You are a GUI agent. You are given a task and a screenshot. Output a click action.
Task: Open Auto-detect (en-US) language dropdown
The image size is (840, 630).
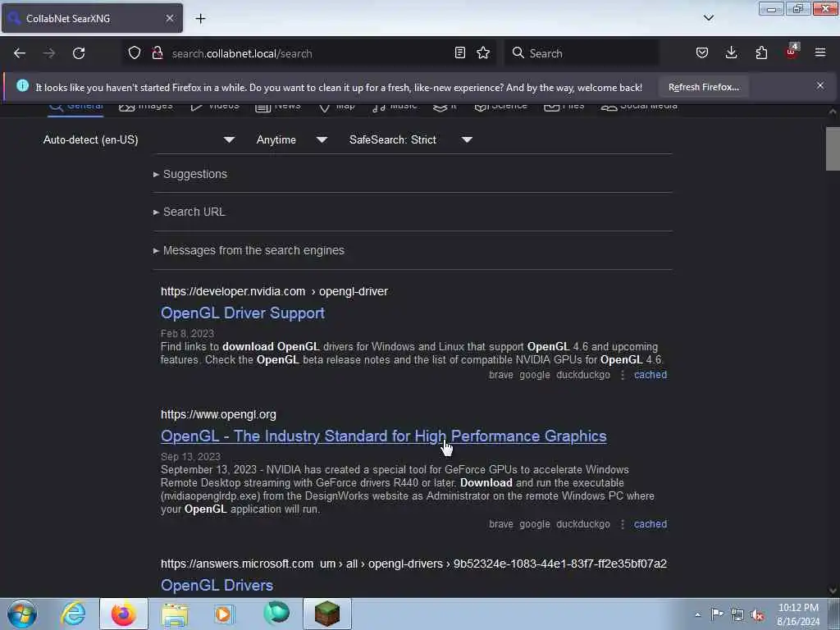139,139
